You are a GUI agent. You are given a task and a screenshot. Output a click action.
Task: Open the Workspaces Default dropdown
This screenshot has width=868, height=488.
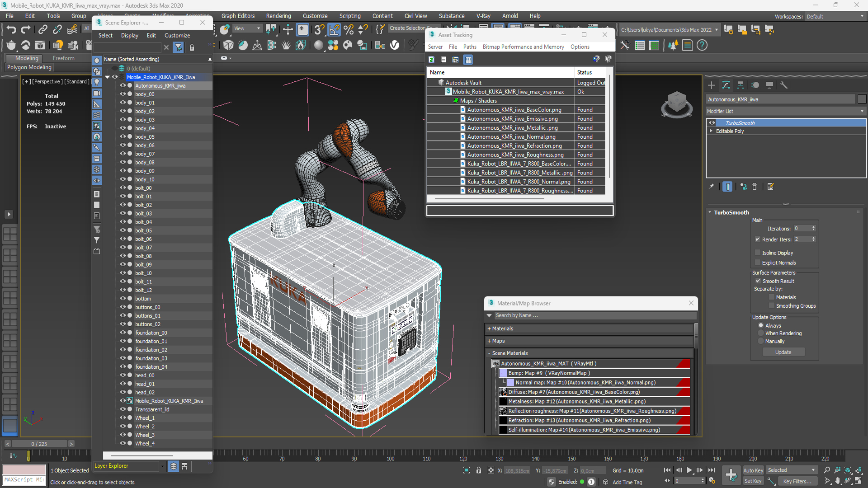click(x=835, y=16)
